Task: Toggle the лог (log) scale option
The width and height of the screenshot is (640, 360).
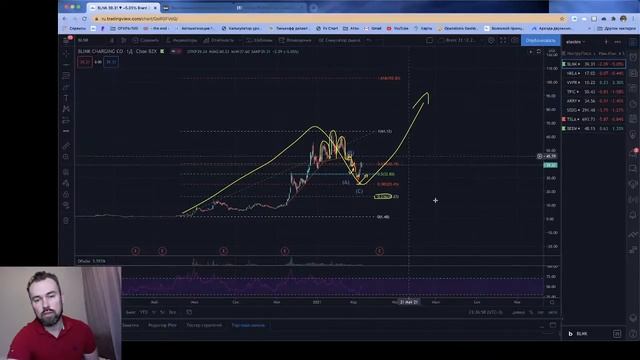Action: coord(540,312)
